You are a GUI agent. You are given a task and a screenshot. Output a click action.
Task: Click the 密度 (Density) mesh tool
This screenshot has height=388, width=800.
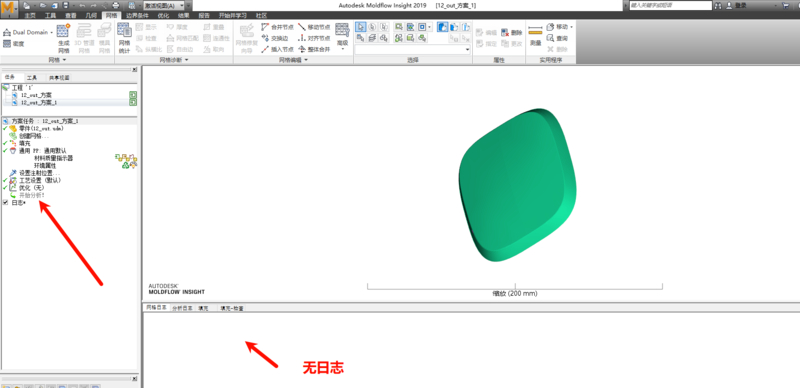click(x=14, y=44)
